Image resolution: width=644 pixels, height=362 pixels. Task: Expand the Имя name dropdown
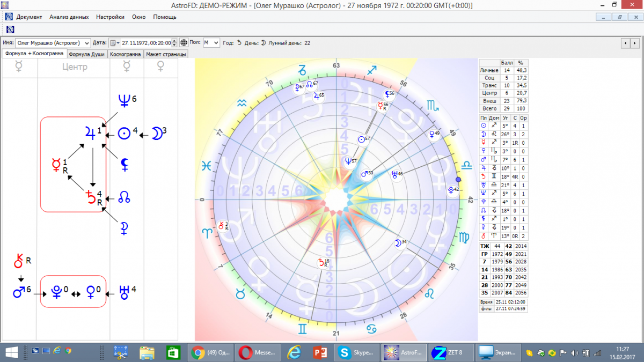[x=86, y=43]
